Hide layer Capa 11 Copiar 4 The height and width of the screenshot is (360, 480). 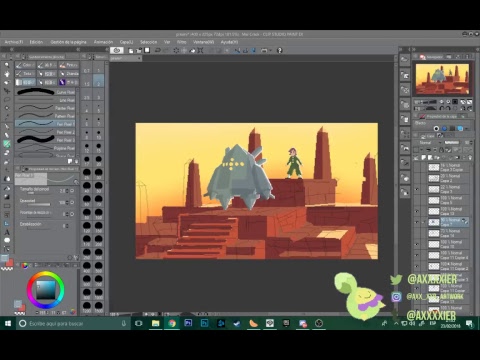[417, 255]
